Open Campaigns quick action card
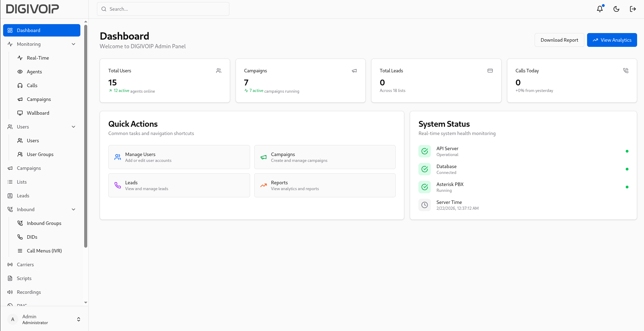The image size is (644, 331). 325,157
